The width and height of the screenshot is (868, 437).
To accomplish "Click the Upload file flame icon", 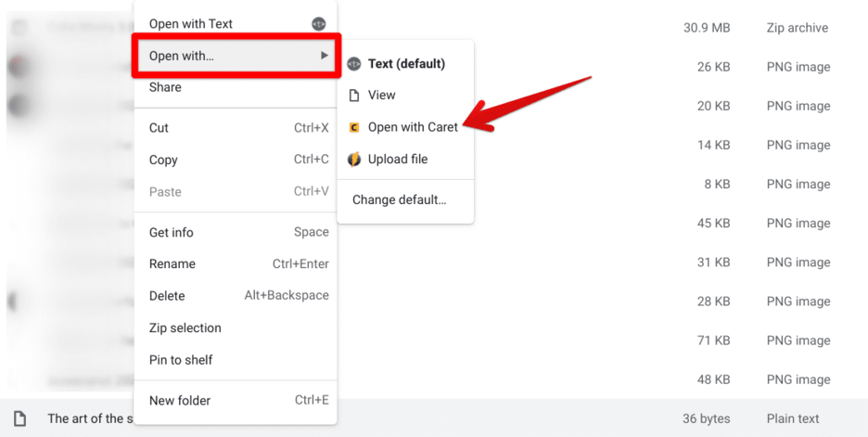I will pos(353,160).
